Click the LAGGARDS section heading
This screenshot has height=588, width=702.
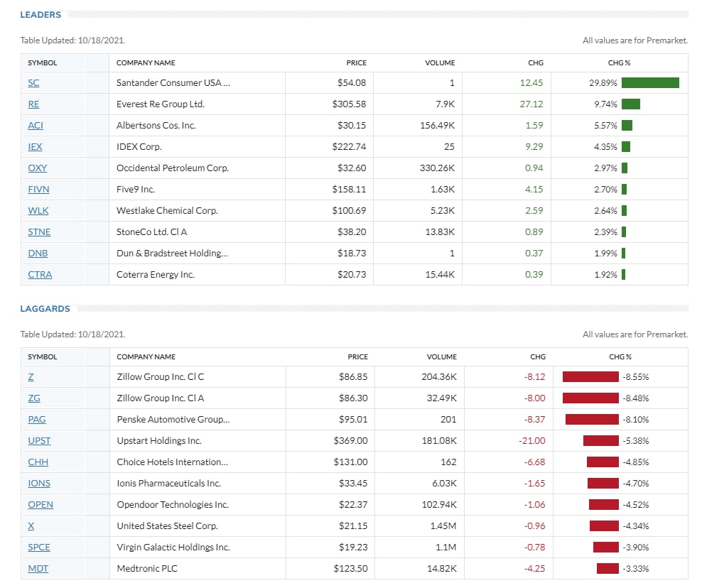45,309
